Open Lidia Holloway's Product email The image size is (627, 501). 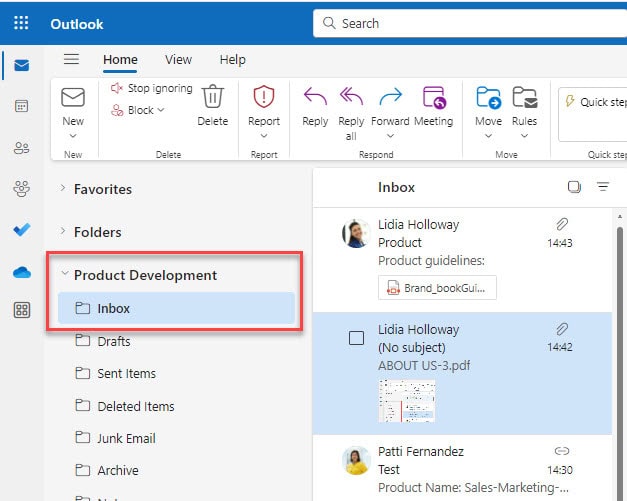click(x=462, y=260)
